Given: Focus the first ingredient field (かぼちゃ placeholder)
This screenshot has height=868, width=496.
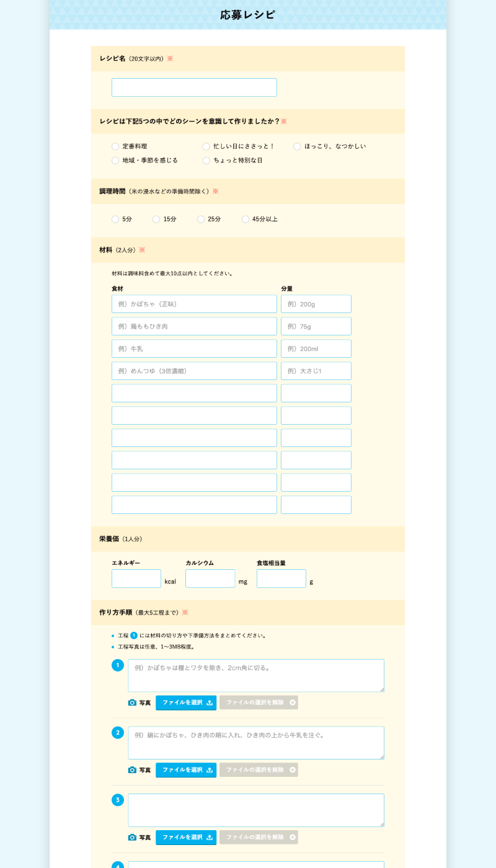Looking at the screenshot, I should click(x=194, y=304).
